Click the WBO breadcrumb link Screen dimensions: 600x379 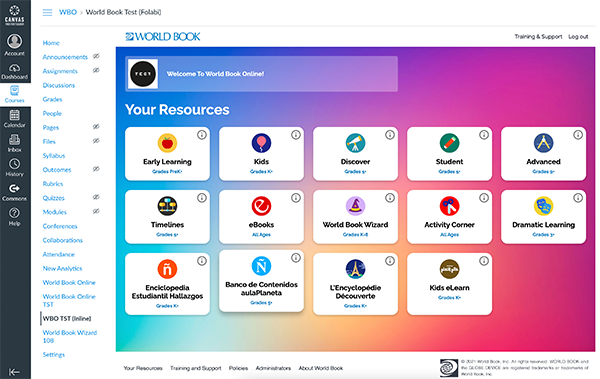(x=68, y=12)
